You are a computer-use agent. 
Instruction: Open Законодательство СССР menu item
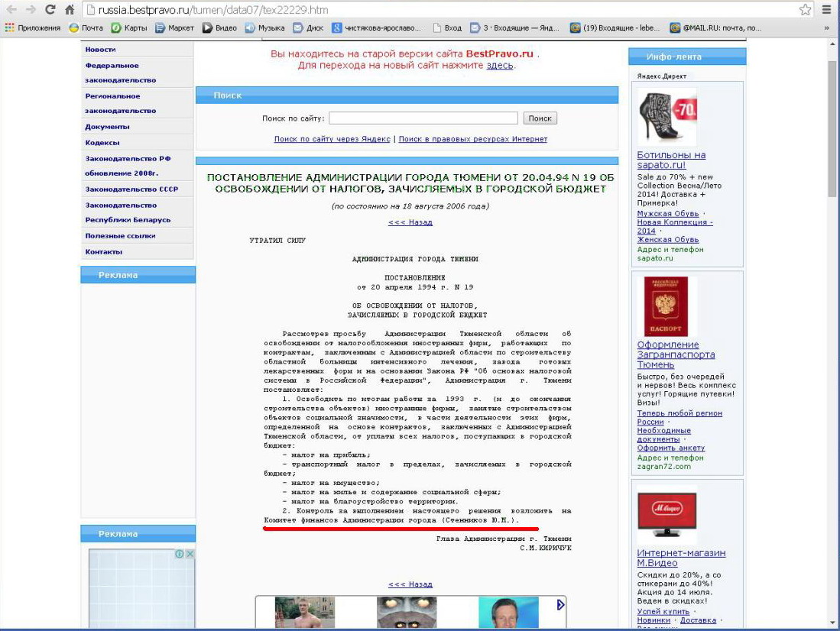click(x=131, y=189)
